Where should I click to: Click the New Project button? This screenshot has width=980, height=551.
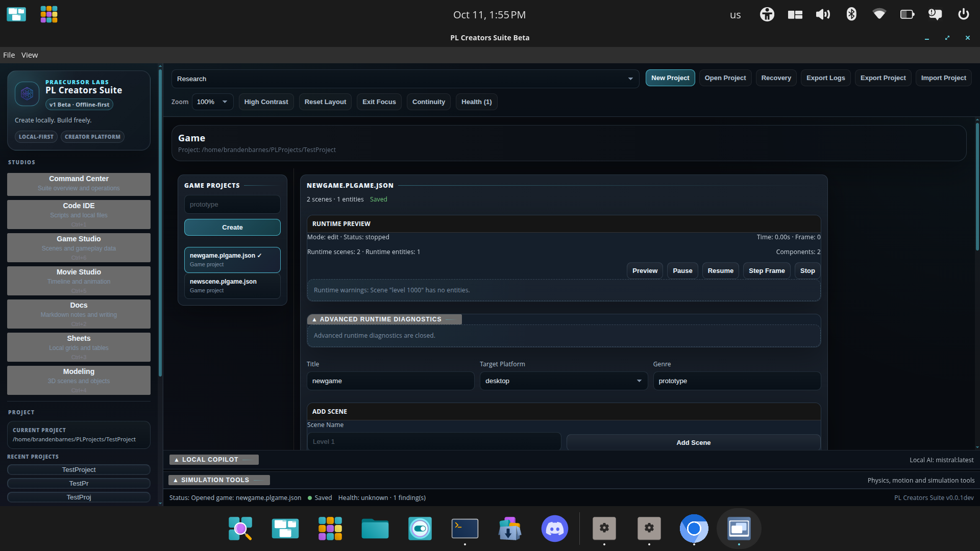[x=670, y=78]
